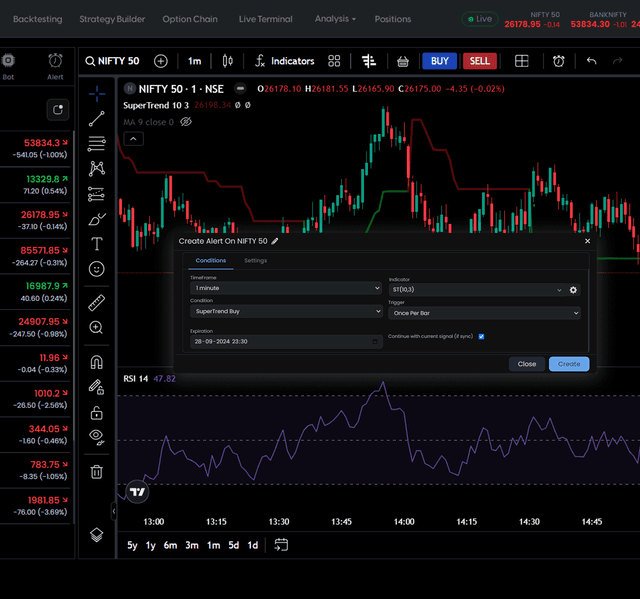The height and width of the screenshot is (599, 640).
Task: Toggle MA 9 indicator visibility eye
Action: [x=186, y=122]
